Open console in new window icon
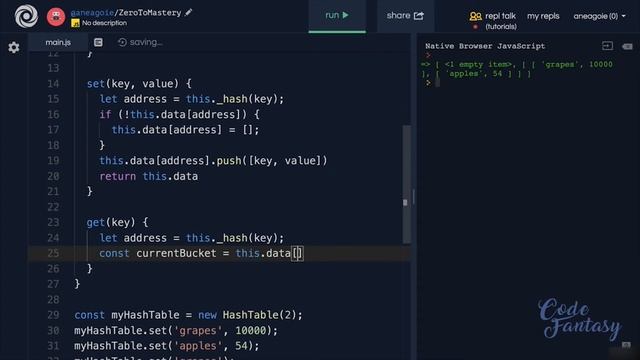 (607, 46)
